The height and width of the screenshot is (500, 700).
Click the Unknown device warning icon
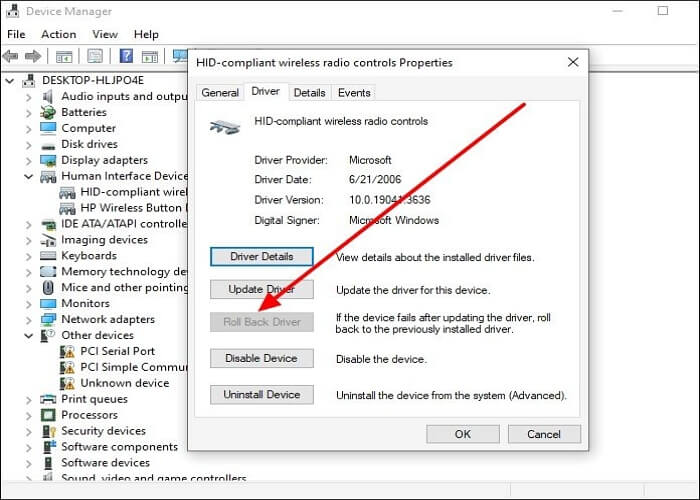pos(67,383)
